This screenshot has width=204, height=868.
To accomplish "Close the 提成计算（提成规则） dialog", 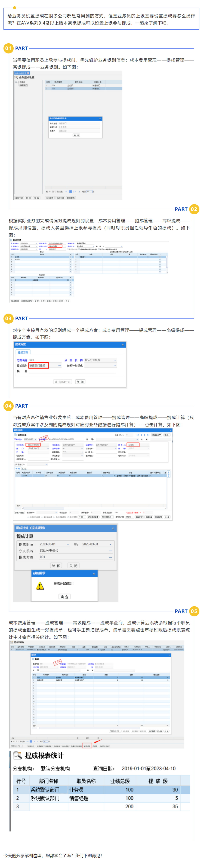I will click(x=113, y=528).
